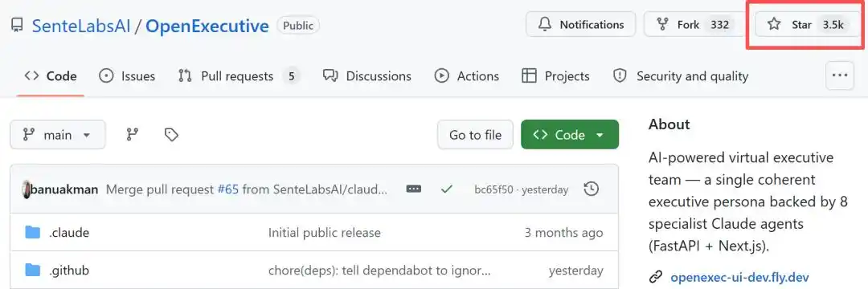Click the fork icon in Fork button
Screen dimensions: 868x289
coord(662,24)
